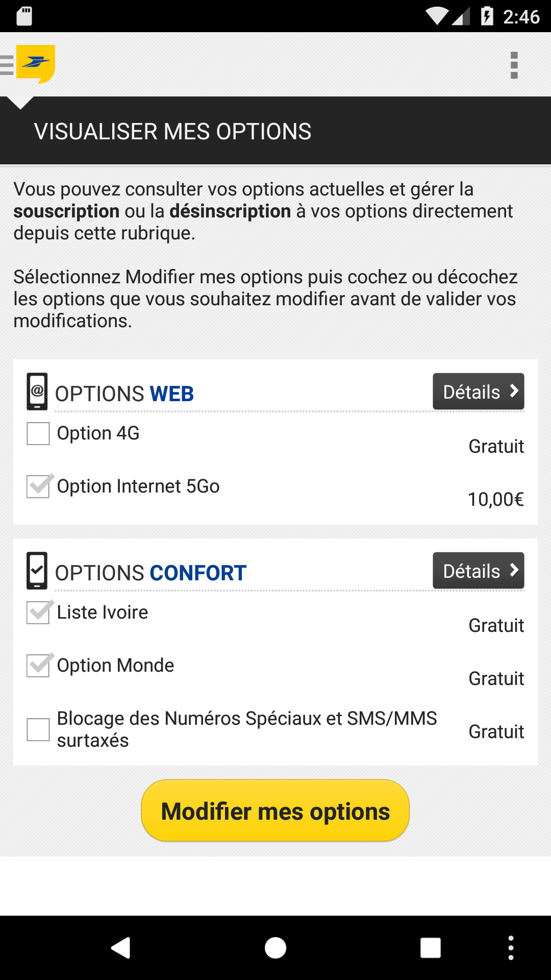This screenshot has width=551, height=980.
Task: Expand Détails for Options Web
Action: tap(478, 391)
